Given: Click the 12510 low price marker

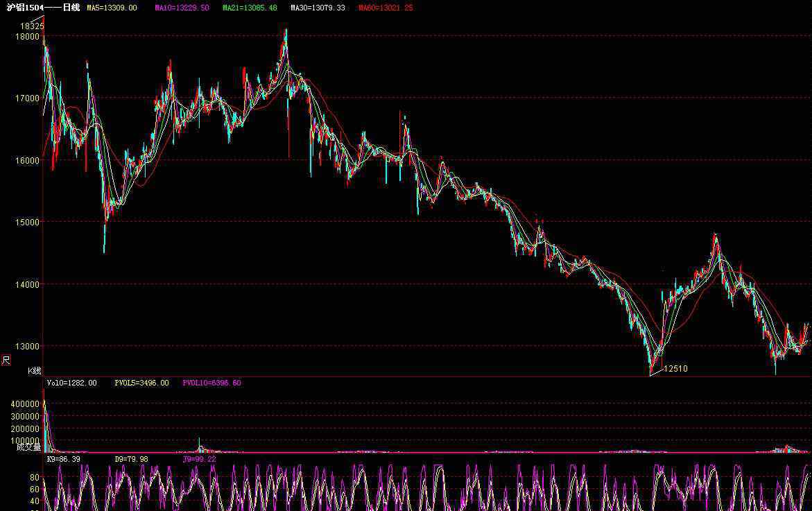Looking at the screenshot, I should [x=675, y=369].
